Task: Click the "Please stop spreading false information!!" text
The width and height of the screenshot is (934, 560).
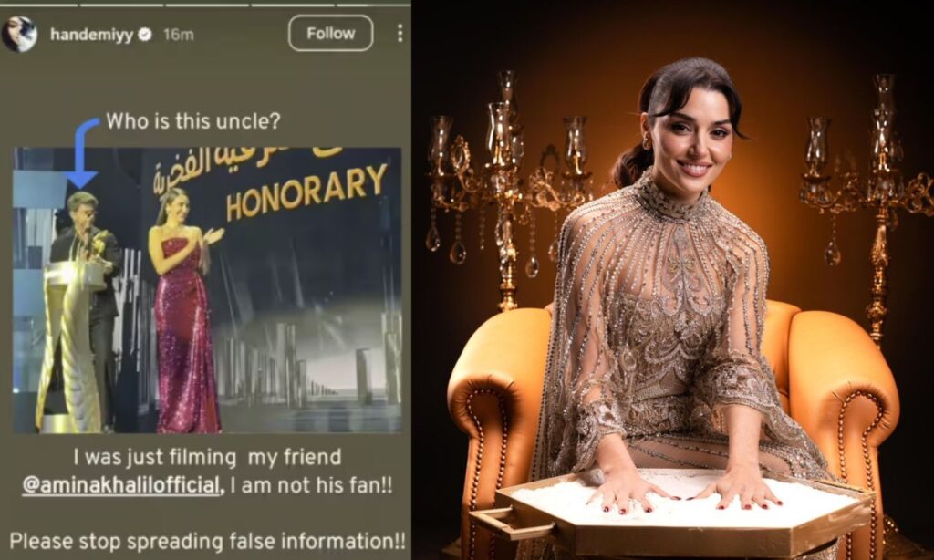Action: (207, 541)
